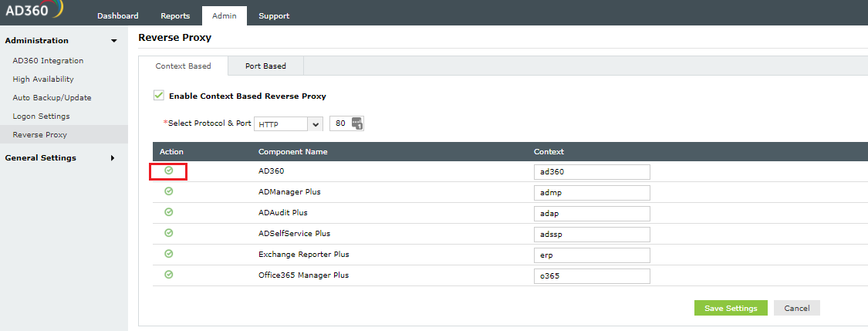This screenshot has width=868, height=331.
Task: Open Logon Settings in sidebar
Action: [x=41, y=117]
